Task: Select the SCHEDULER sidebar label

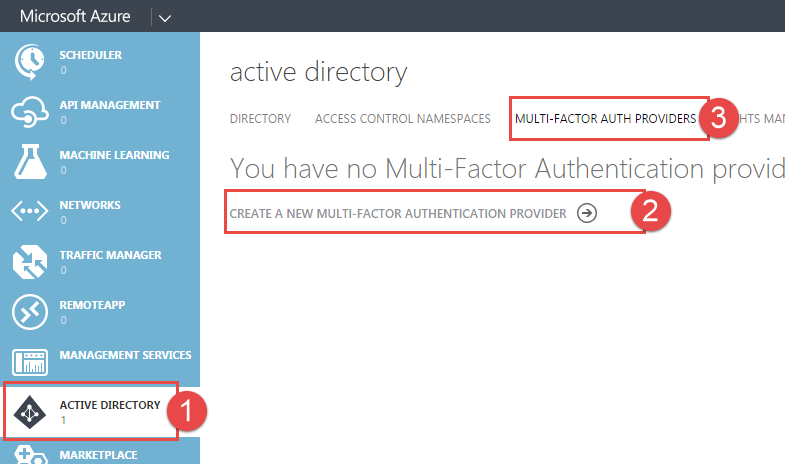Action: pyautogui.click(x=91, y=55)
